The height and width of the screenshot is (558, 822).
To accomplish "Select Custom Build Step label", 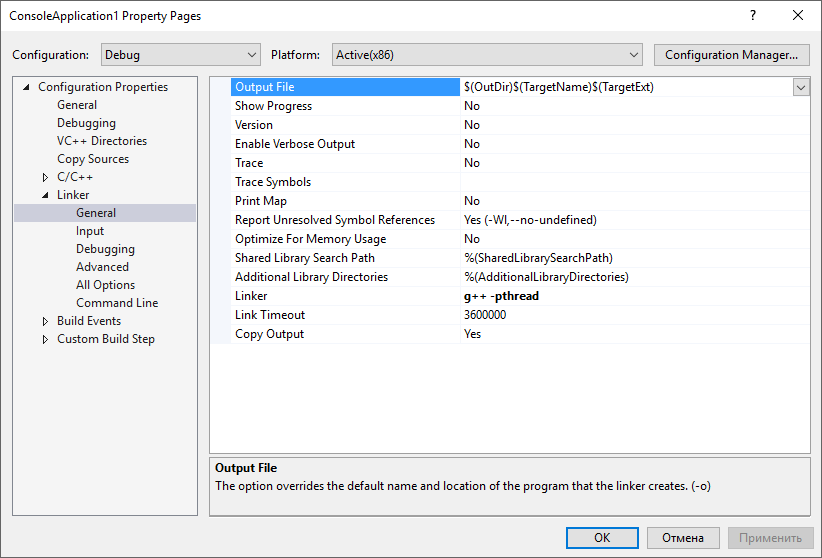I will point(106,339).
